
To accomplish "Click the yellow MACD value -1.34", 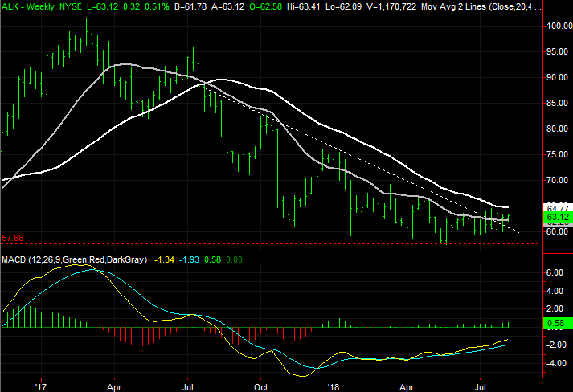I will [165, 259].
